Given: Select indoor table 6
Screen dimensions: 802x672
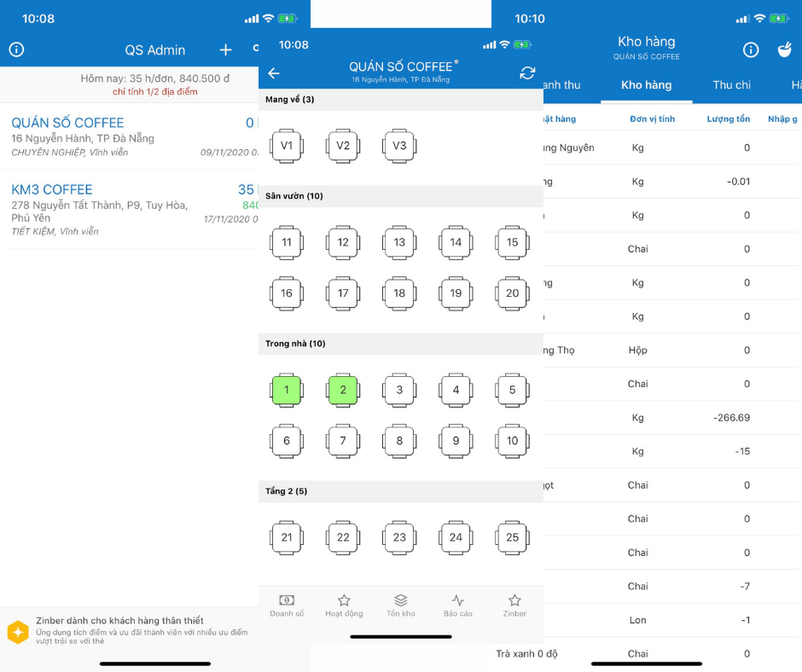Looking at the screenshot, I should tap(287, 441).
